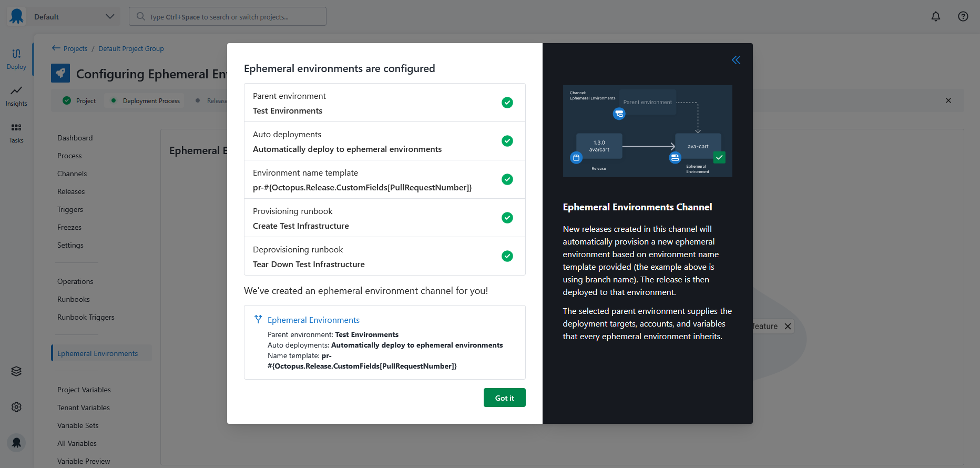Open Tenant Variables in project menu
Image resolution: width=980 pixels, height=468 pixels.
tap(84, 408)
